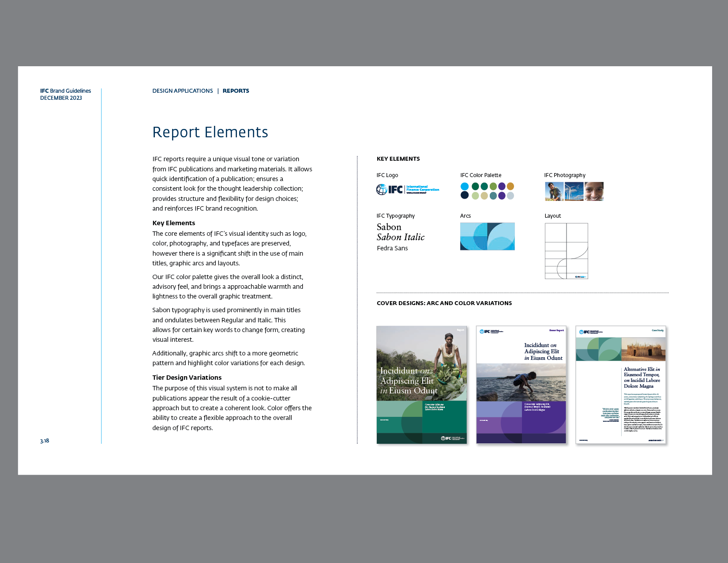Click the line 'IFC reports require a unique visual tone'
The width and height of the screenshot is (728, 563).
225,159
